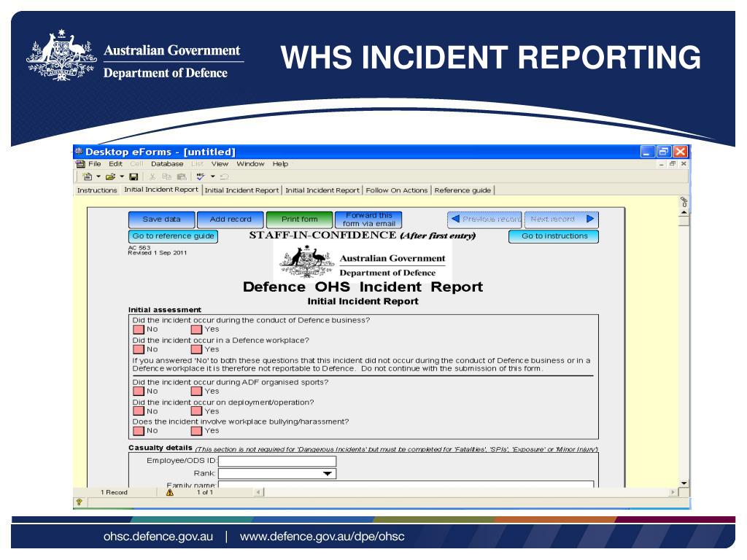This screenshot has width=747, height=560.
Task: Click the vertical scrollbar thumb
Action: click(x=684, y=221)
